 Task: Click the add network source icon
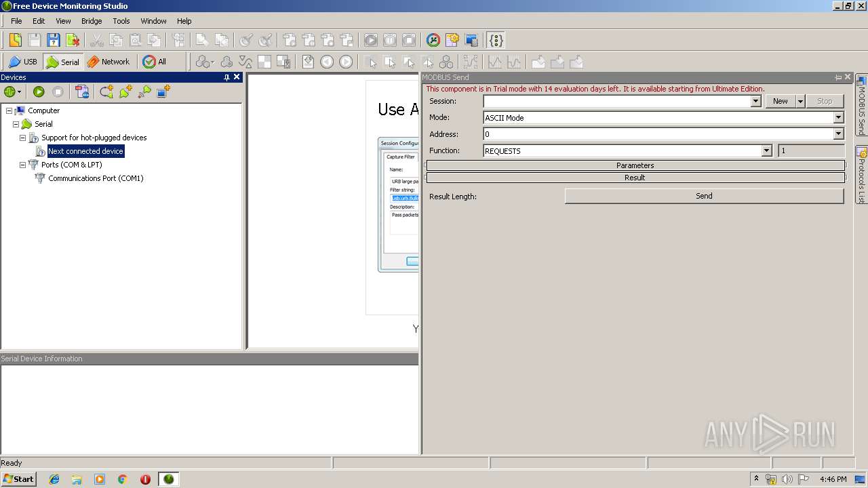tap(144, 91)
